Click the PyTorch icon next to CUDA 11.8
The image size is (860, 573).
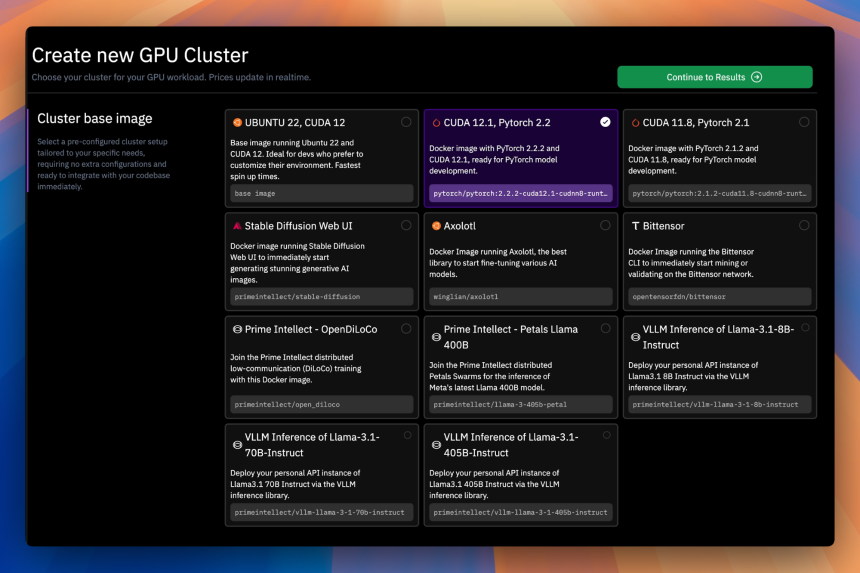635,123
